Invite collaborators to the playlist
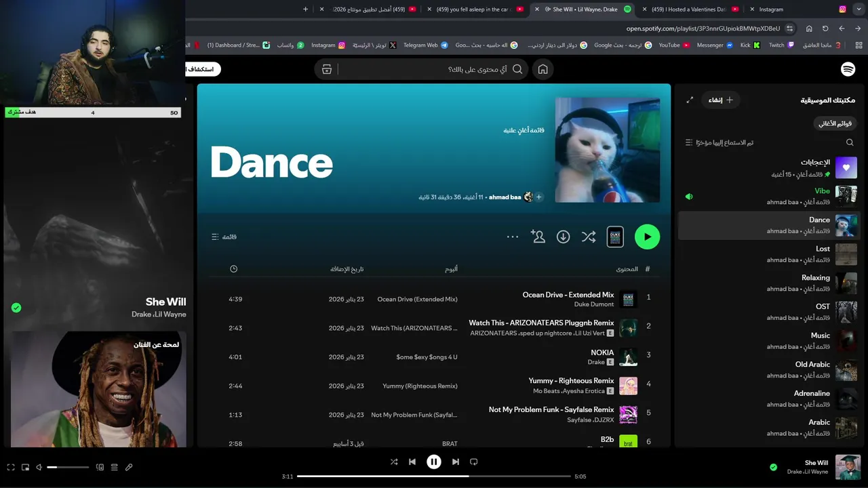868x488 pixels. [x=538, y=237]
